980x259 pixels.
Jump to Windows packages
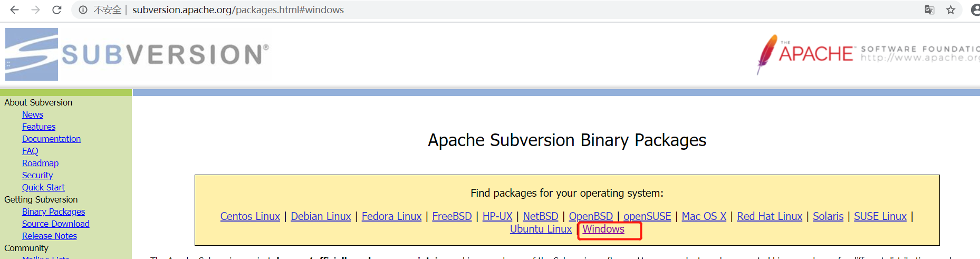tap(603, 229)
